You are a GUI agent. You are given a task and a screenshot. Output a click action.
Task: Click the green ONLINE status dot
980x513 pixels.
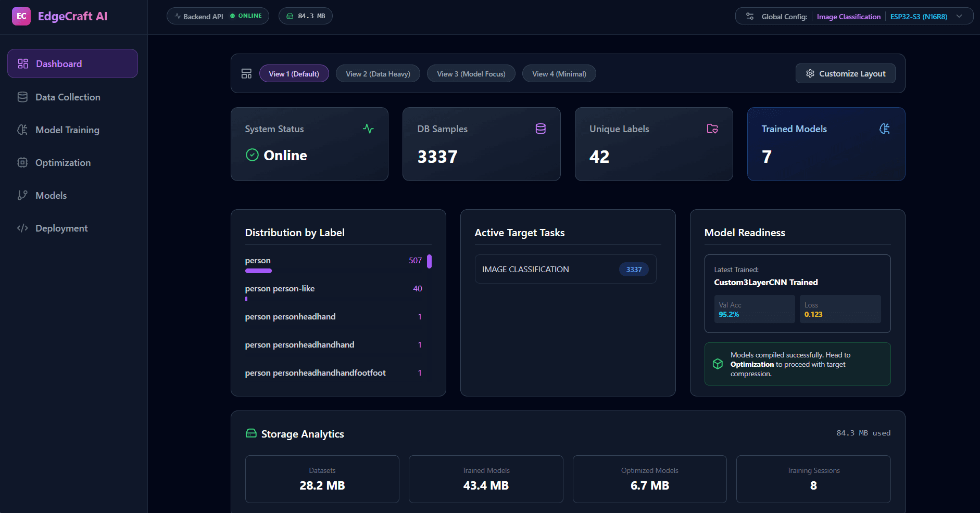pyautogui.click(x=233, y=16)
